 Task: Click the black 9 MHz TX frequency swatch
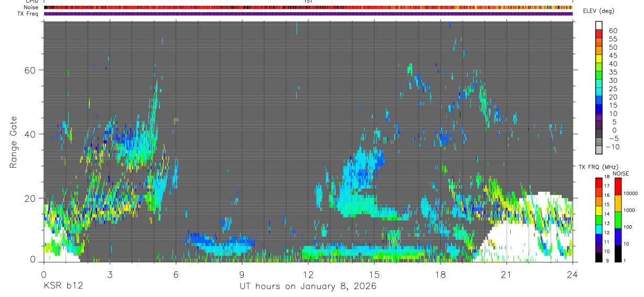(599, 257)
